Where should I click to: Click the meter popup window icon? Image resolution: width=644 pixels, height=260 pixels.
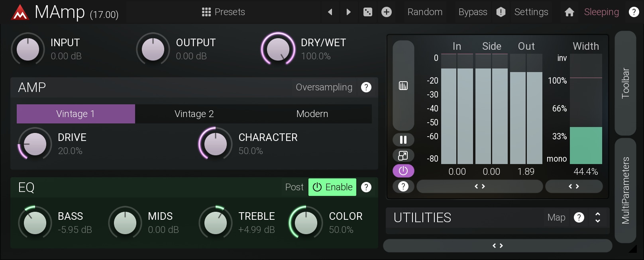403,155
